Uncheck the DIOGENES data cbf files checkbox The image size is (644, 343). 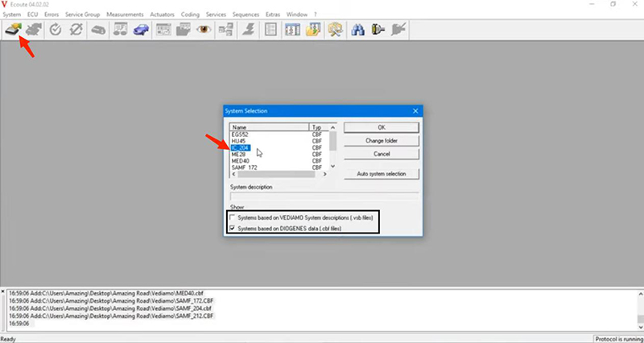pos(233,229)
